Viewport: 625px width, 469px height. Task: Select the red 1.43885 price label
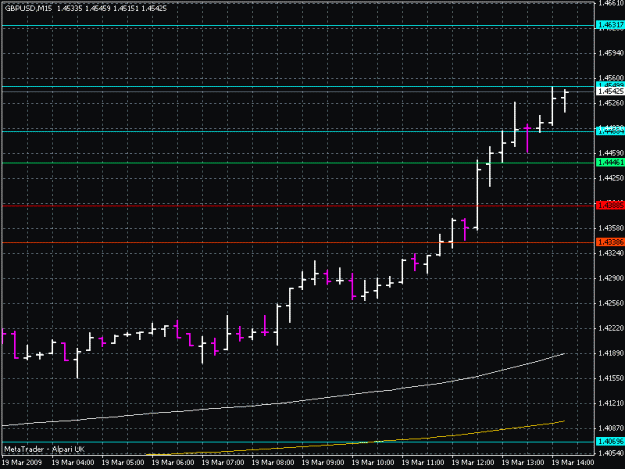point(611,205)
